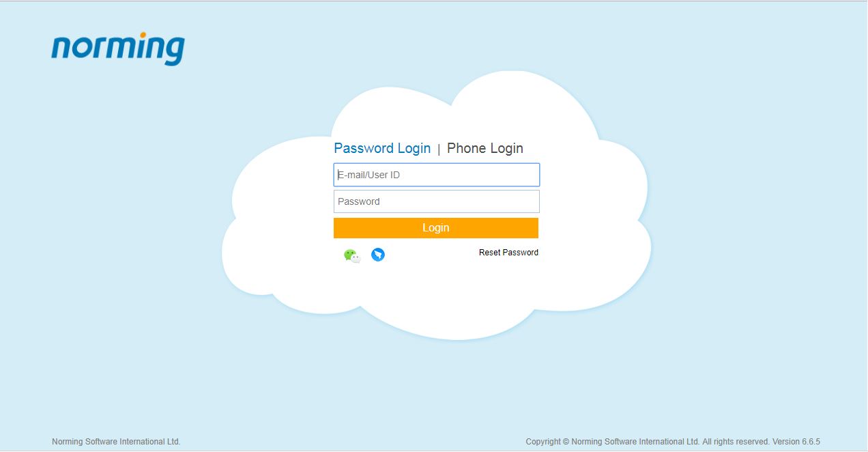This screenshot has width=868, height=452.
Task: Open the Reset Password link
Action: click(x=508, y=253)
